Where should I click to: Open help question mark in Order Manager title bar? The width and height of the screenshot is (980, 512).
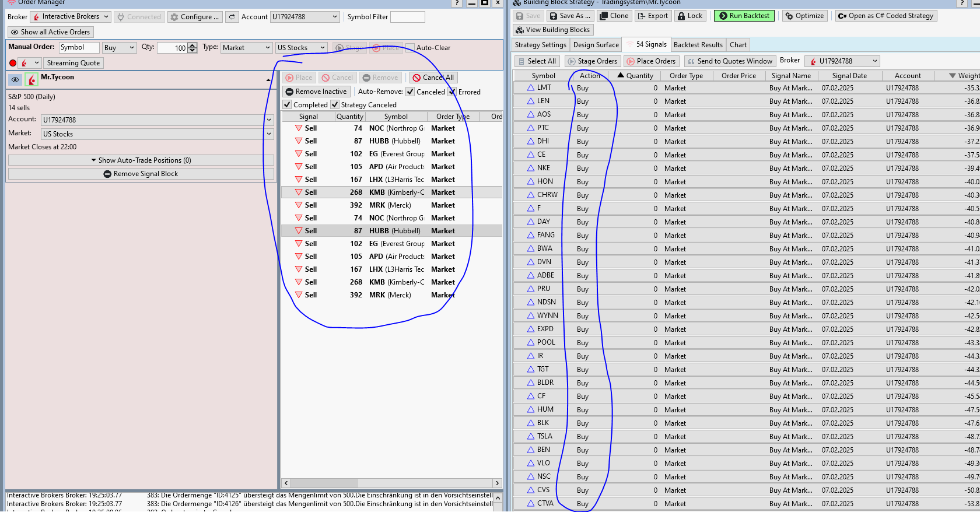click(457, 3)
